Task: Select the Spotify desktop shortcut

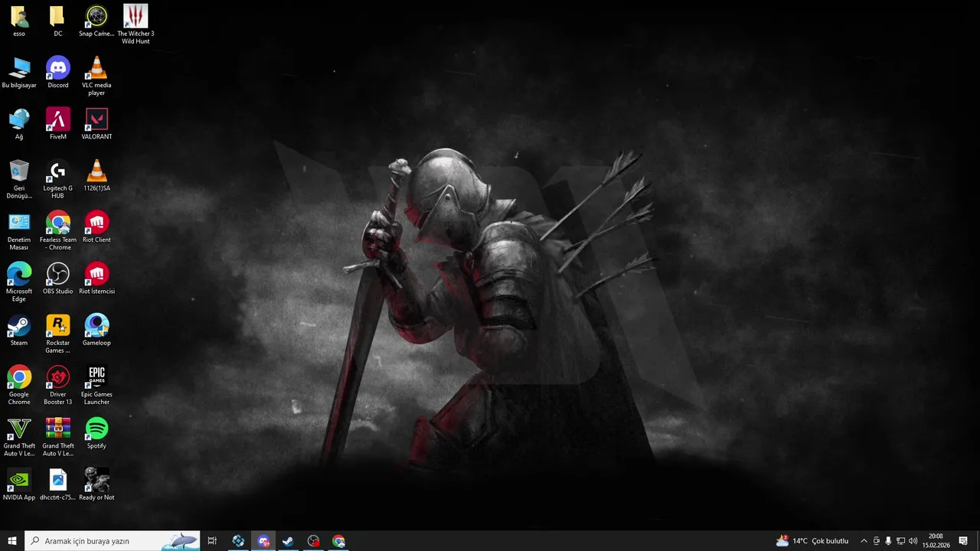Action: 96,432
